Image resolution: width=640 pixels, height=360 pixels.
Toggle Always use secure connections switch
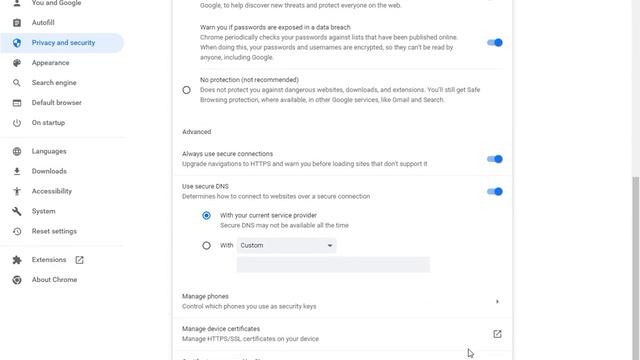click(x=495, y=159)
